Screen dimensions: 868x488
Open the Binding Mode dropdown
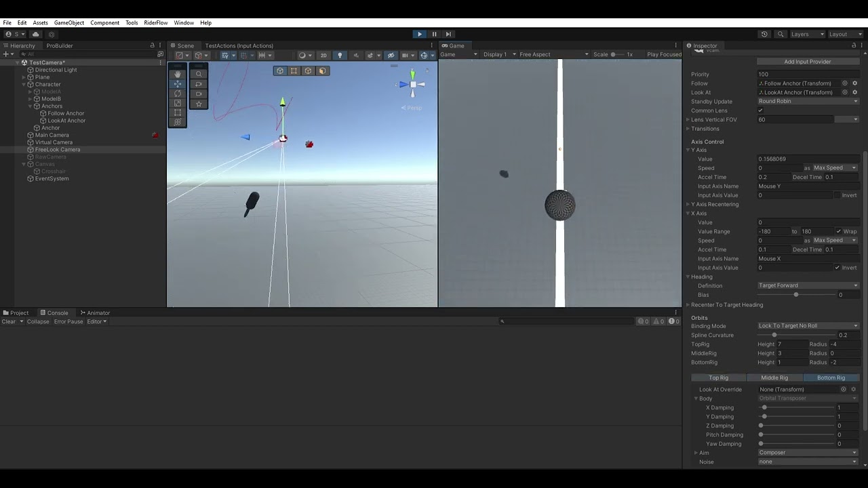click(807, 326)
